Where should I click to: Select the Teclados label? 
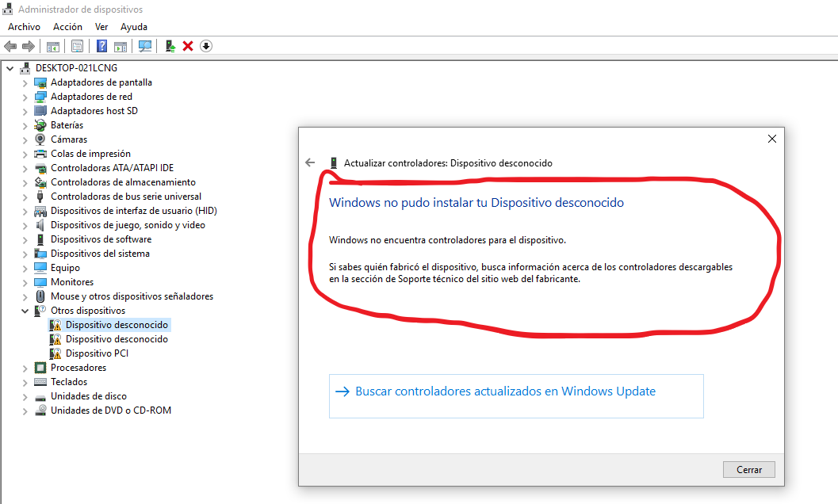[69, 382]
